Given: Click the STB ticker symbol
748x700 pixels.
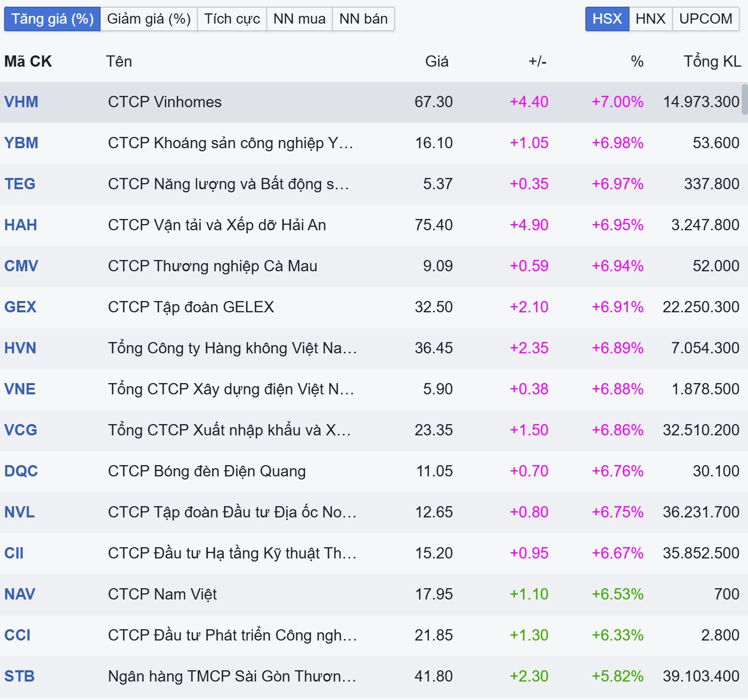Looking at the screenshot, I should [19, 676].
